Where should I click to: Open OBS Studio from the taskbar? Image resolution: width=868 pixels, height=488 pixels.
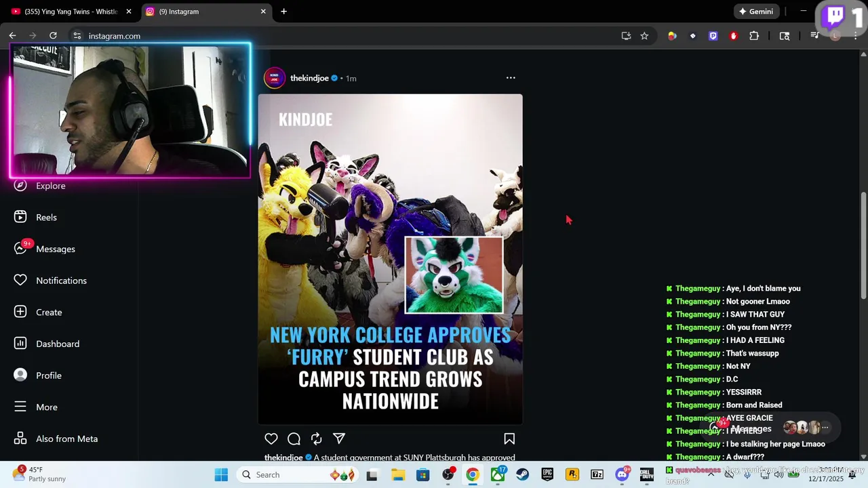448,474
